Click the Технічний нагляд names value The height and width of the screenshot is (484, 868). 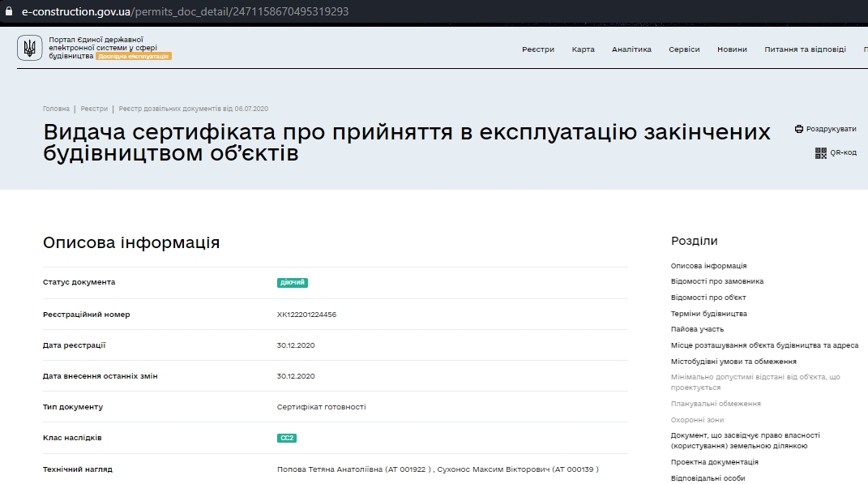coord(438,469)
